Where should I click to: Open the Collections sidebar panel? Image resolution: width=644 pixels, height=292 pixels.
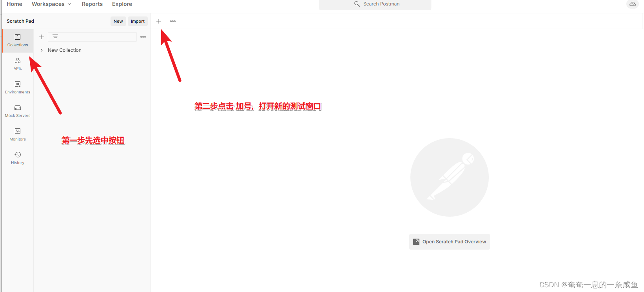point(18,40)
